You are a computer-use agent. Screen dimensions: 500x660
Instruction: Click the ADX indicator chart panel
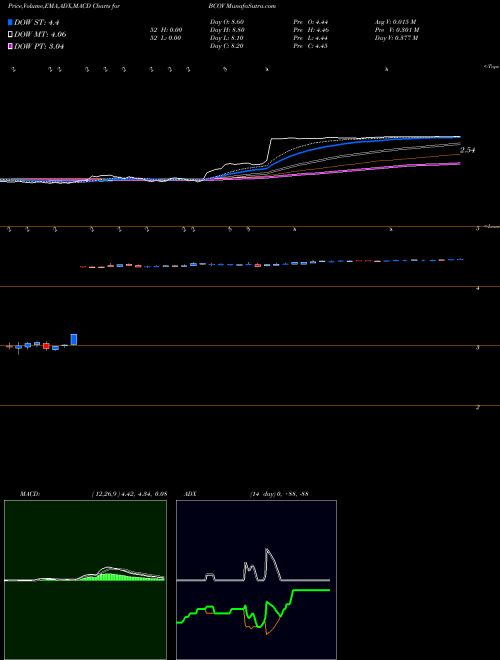coord(256,580)
